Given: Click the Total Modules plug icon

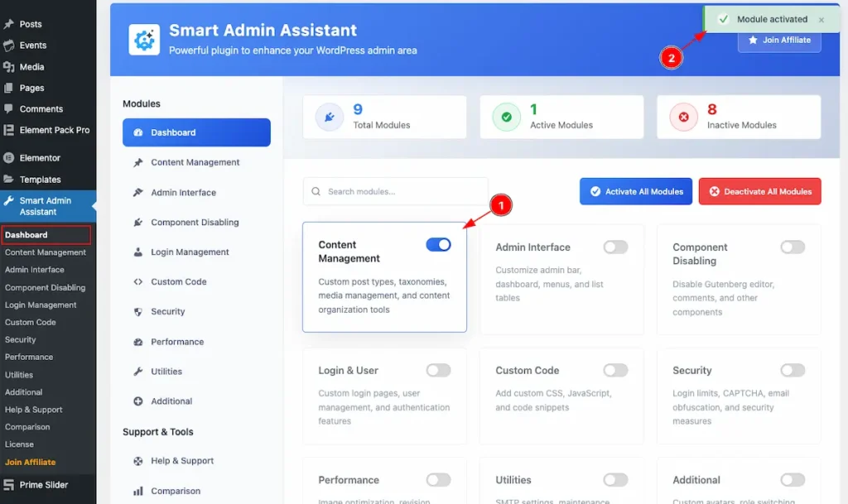Looking at the screenshot, I should point(330,118).
